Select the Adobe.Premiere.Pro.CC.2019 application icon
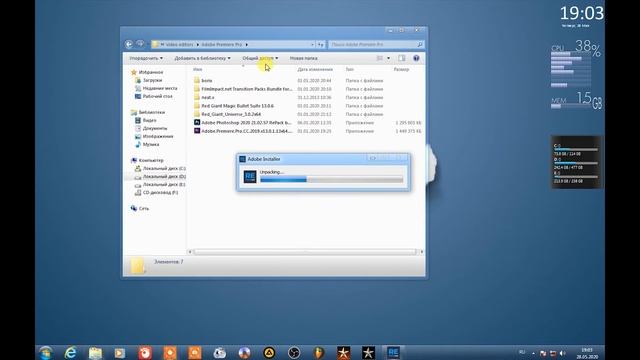Screen dimensions: 640x360 tap(197, 131)
